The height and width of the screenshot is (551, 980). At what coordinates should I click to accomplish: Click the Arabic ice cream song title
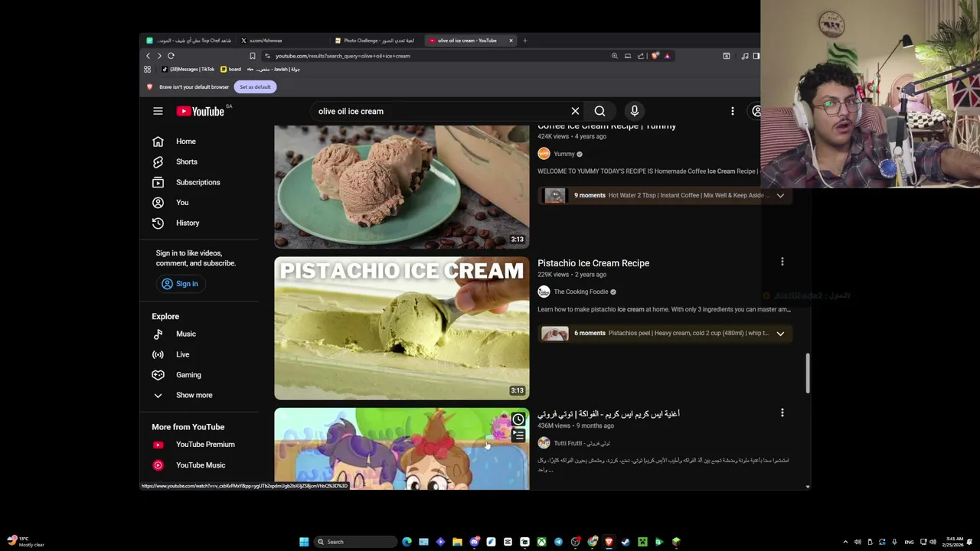tap(609, 414)
